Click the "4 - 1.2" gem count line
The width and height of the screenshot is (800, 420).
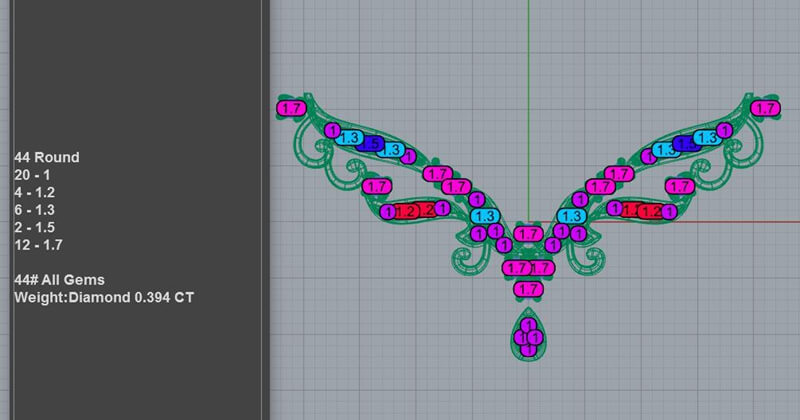pos(34,192)
